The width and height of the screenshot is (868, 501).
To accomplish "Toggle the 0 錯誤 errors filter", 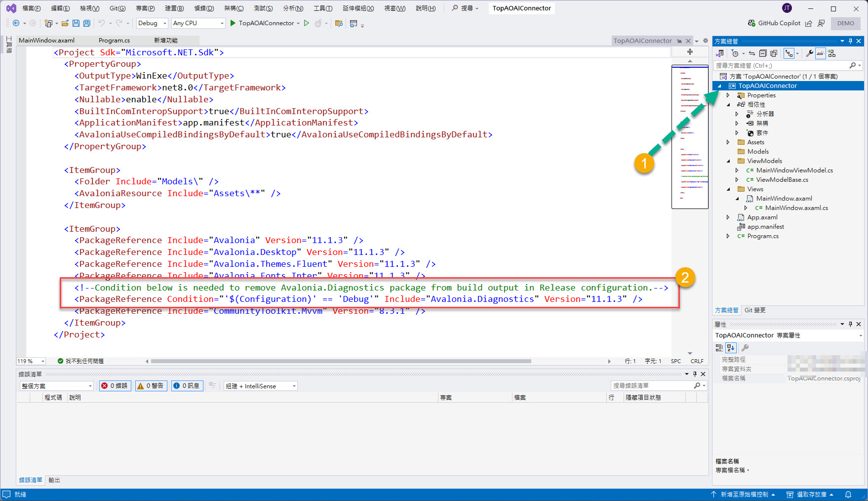I will pos(115,386).
